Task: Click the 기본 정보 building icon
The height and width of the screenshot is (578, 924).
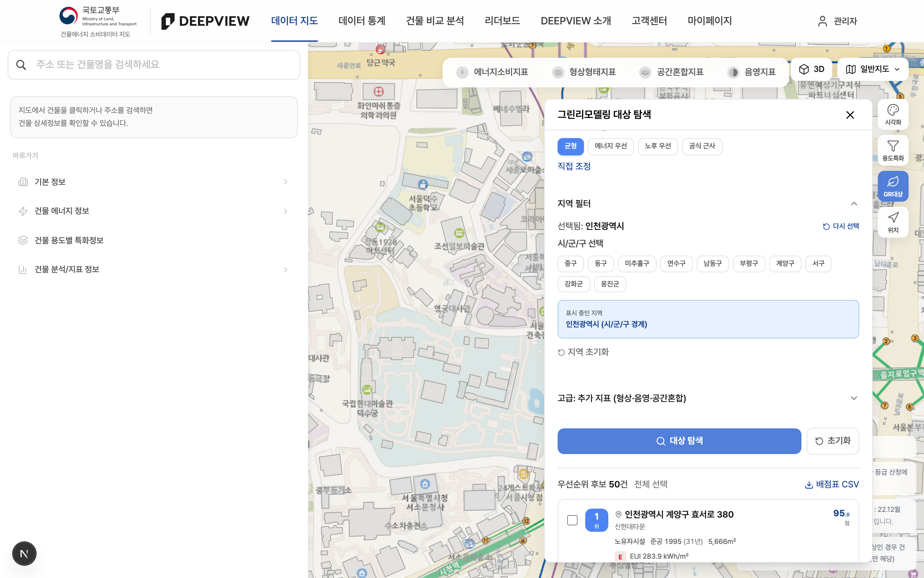Action: (x=23, y=182)
